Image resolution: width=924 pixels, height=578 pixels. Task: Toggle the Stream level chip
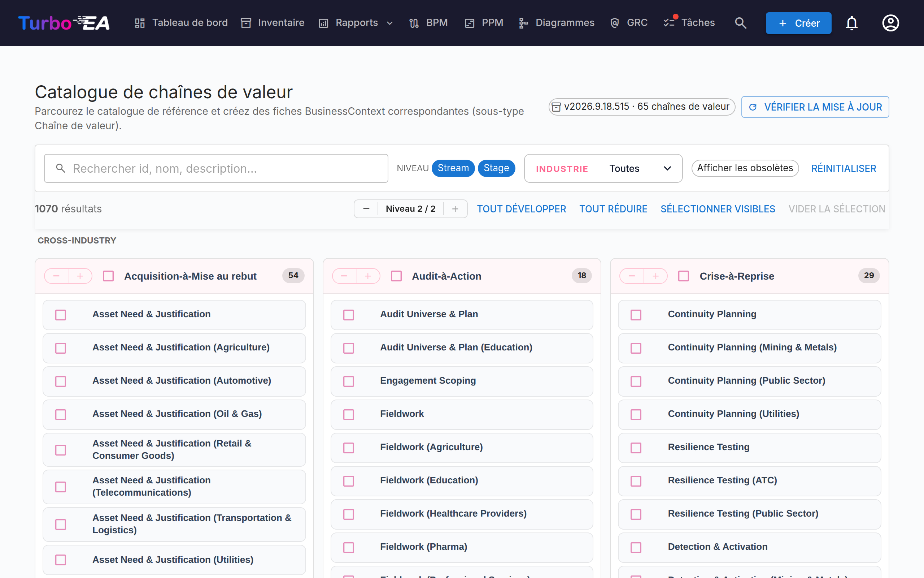[453, 168]
